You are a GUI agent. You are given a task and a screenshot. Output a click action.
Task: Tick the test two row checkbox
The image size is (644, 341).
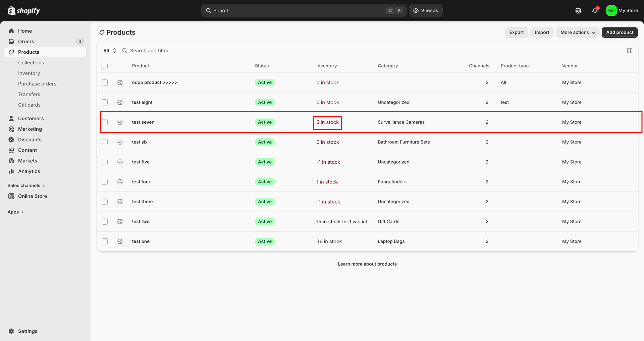tap(105, 222)
